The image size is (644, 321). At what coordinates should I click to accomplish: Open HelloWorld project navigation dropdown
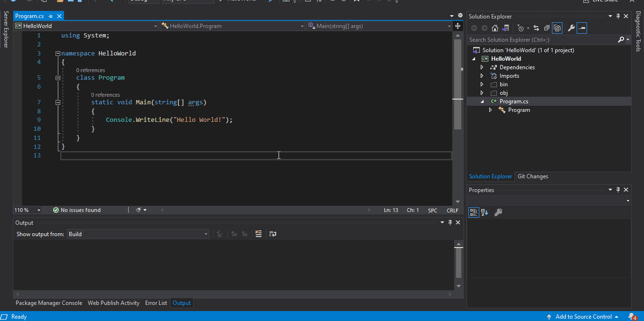coord(86,26)
